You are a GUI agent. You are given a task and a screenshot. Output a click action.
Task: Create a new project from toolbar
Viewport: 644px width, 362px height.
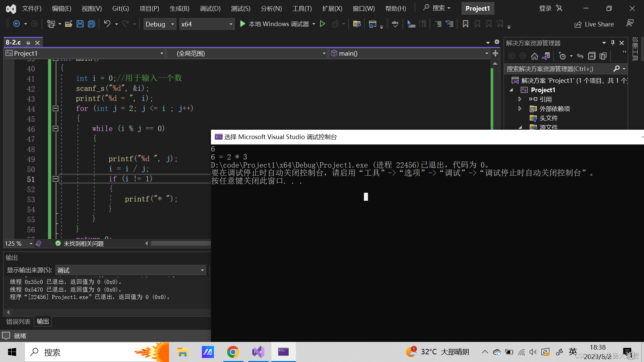(x=51, y=24)
